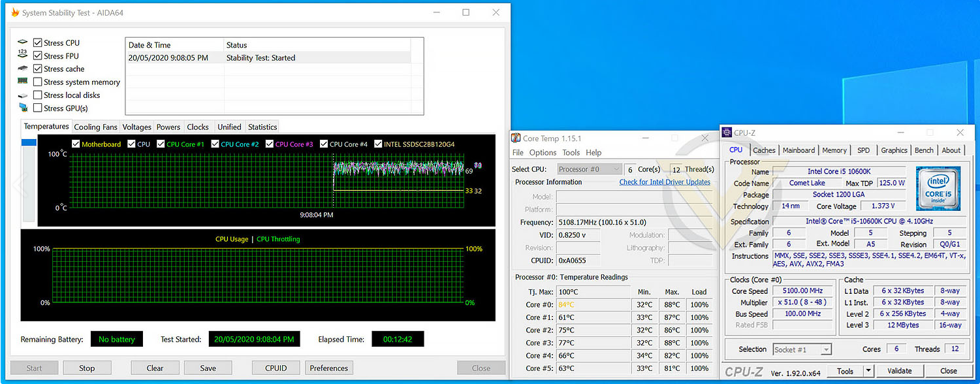Click the Core Temp title bar icon
The image size is (980, 384).
tap(516, 138)
